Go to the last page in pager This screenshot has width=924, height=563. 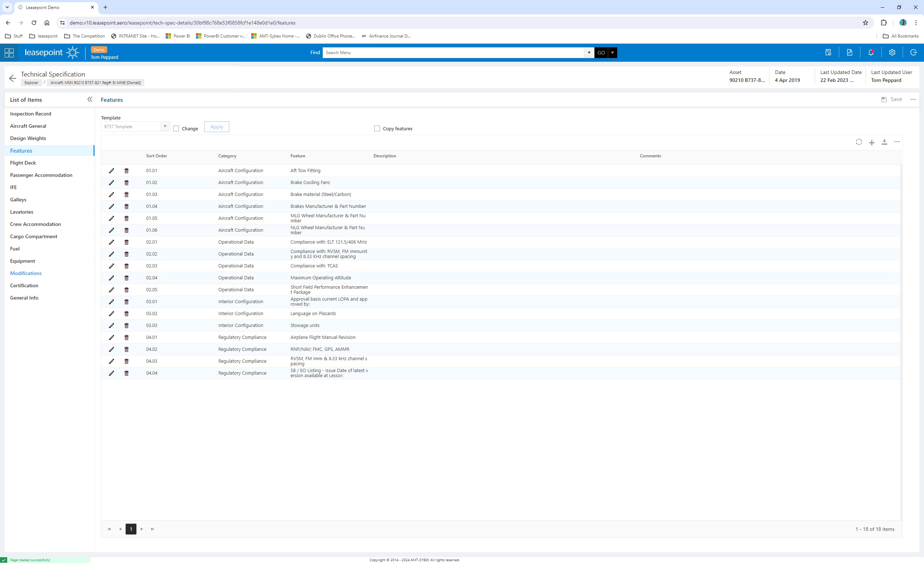click(x=153, y=529)
